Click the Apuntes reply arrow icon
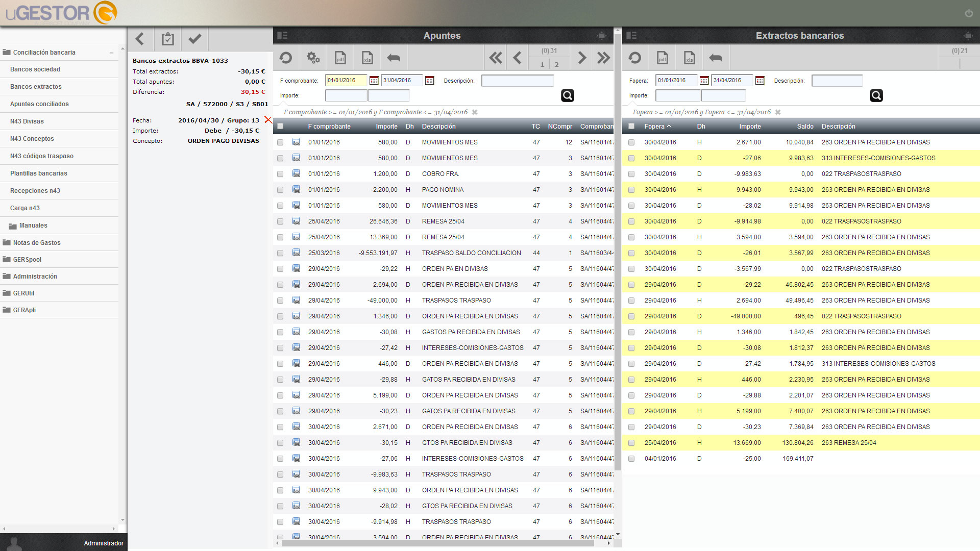This screenshot has width=980, height=551. (x=394, y=58)
